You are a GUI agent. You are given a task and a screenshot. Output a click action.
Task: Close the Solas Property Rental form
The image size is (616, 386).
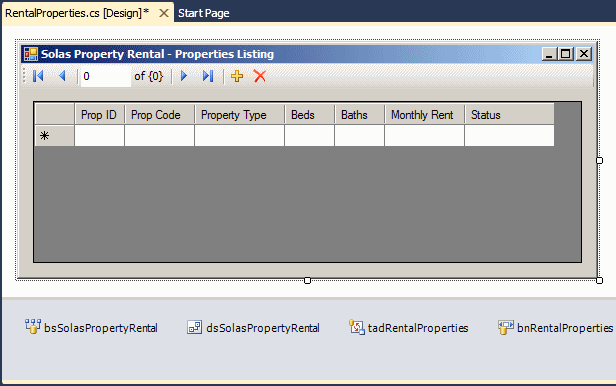tap(584, 54)
